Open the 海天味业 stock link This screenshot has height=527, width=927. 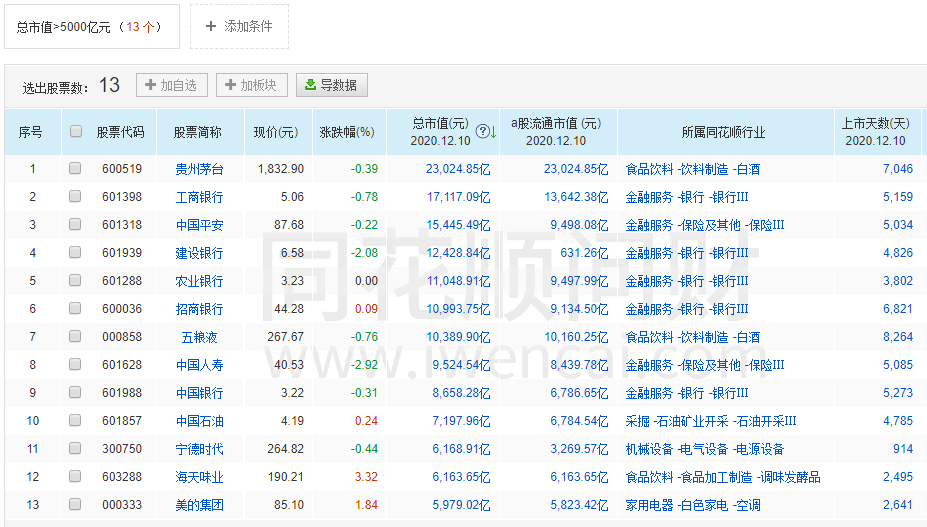pyautogui.click(x=199, y=477)
